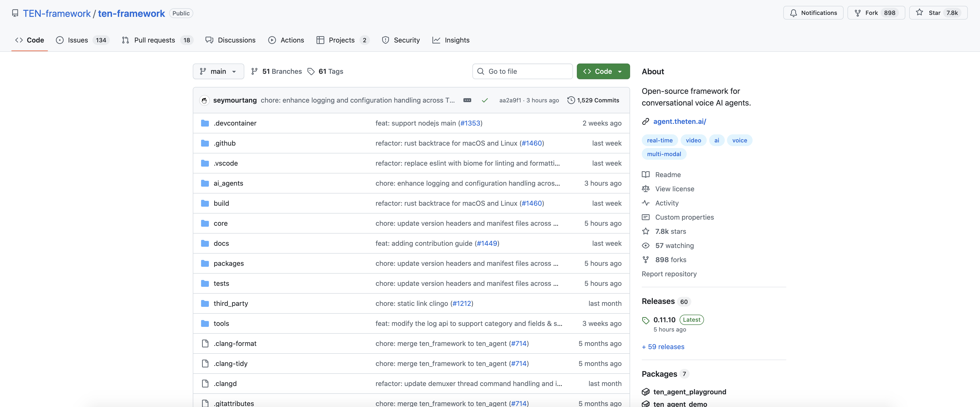Open the ai_agents folder

[228, 183]
